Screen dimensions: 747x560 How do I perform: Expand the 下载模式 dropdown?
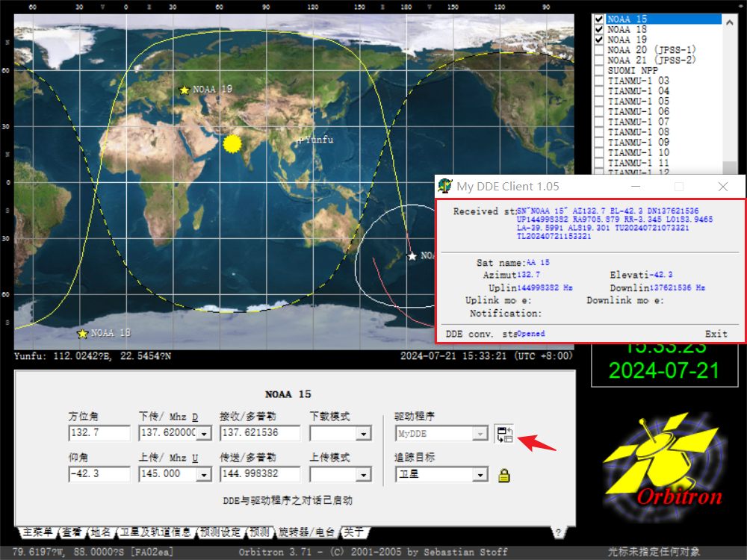tap(363, 434)
